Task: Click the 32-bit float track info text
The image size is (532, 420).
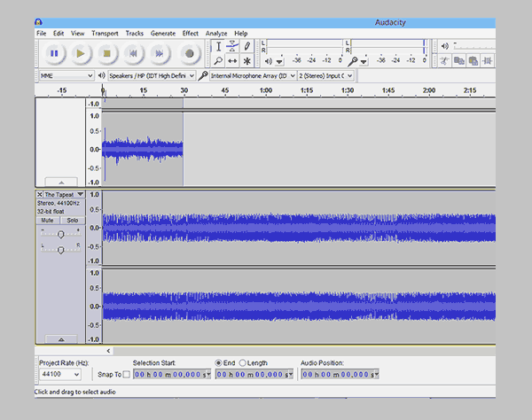Action: 51,212
